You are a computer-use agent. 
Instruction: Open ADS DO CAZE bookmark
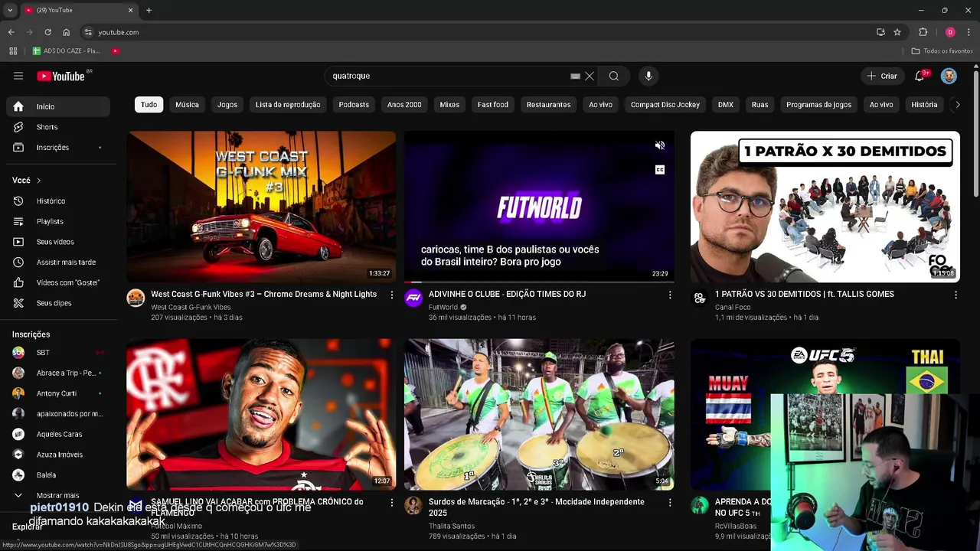67,51
